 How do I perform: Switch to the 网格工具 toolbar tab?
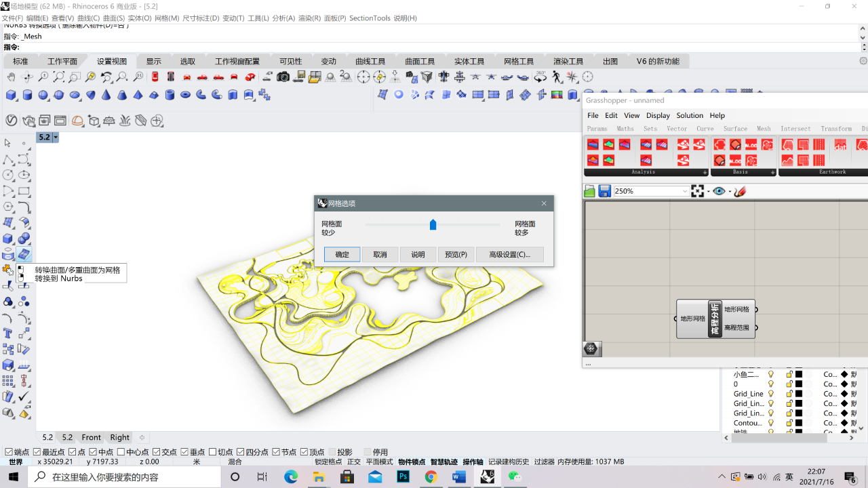519,61
